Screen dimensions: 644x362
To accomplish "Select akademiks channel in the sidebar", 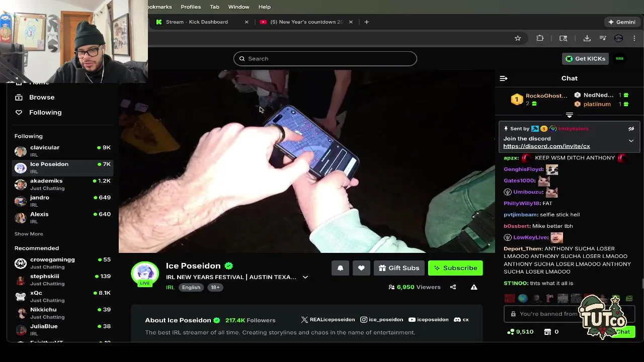I will pyautogui.click(x=62, y=184).
